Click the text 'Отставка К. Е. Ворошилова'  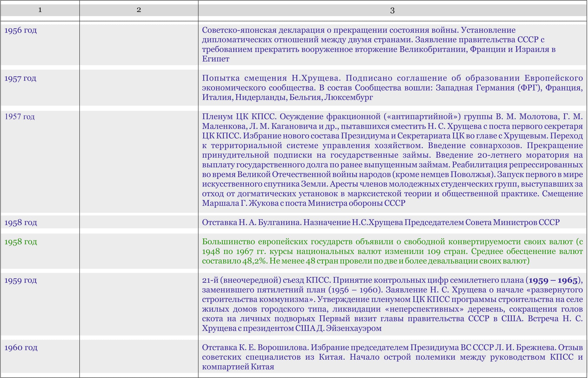[x=255, y=348]
